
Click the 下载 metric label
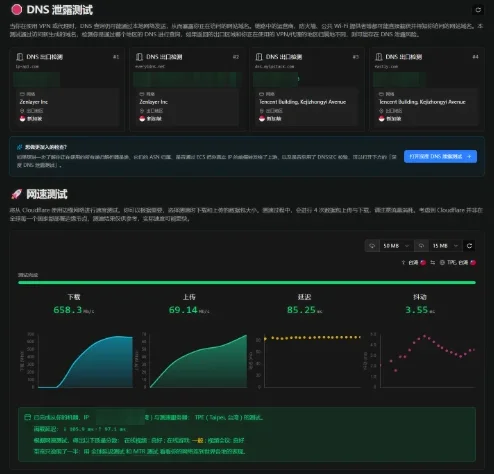click(x=74, y=297)
